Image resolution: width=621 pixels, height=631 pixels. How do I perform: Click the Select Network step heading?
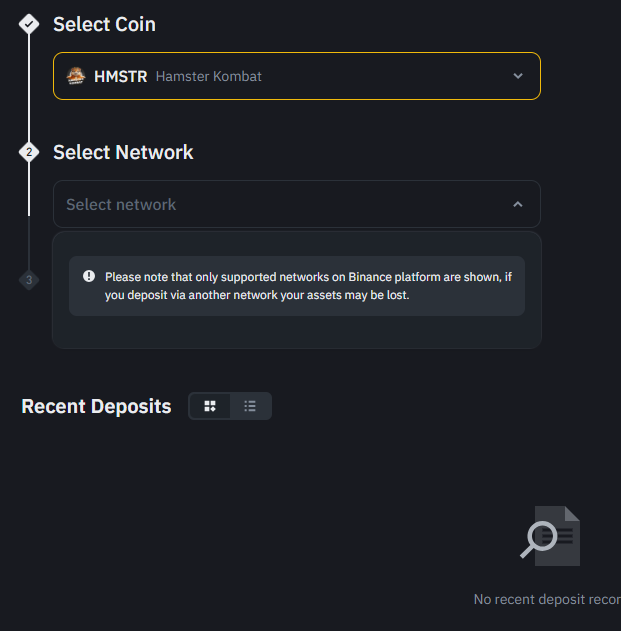coord(123,152)
